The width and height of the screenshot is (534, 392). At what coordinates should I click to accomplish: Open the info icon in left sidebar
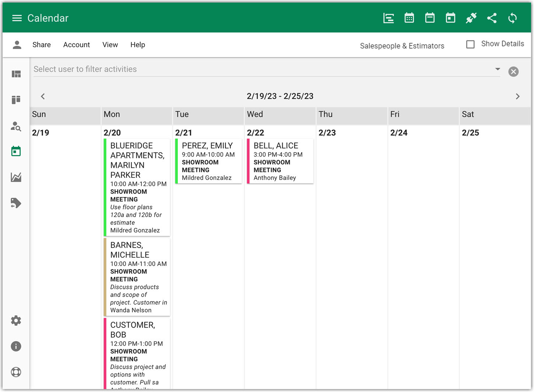pos(16,346)
